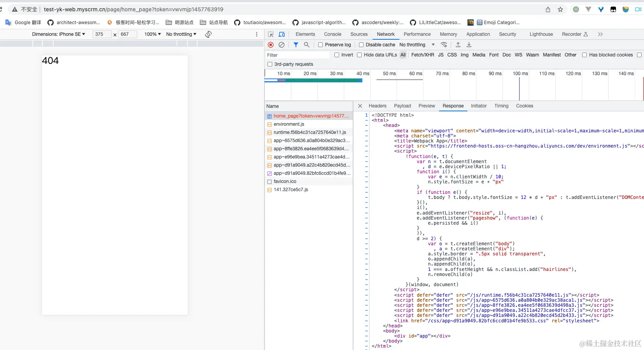
Task: Open device toolbar No throttling dropdown
Action: tap(181, 34)
